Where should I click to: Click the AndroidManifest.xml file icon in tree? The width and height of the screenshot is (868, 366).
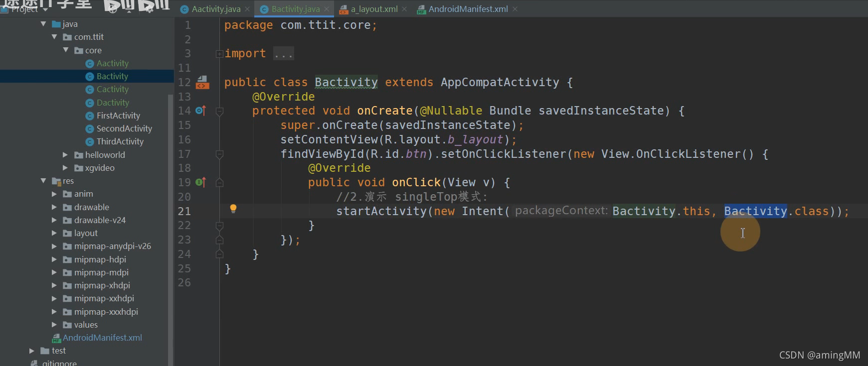pyautogui.click(x=56, y=338)
